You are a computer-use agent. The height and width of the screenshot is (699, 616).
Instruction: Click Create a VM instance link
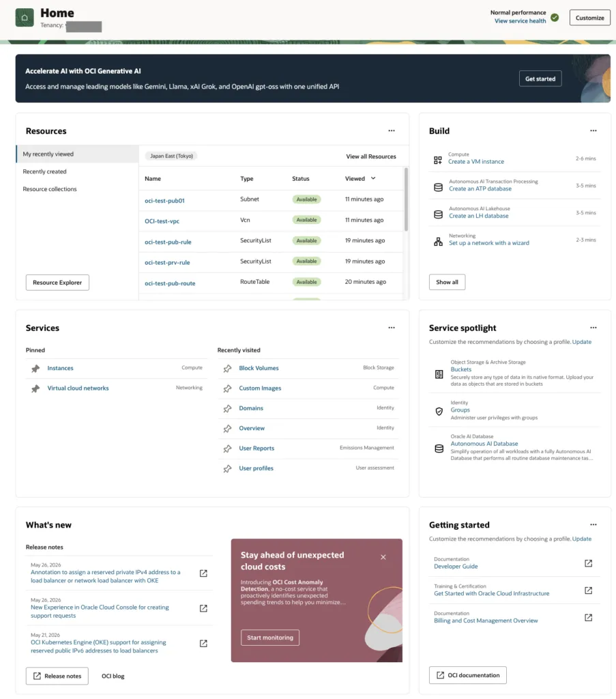point(476,162)
